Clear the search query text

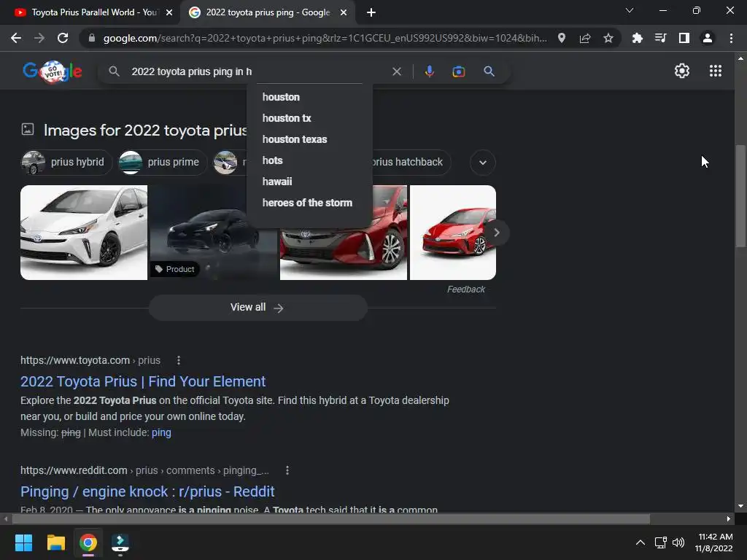tap(396, 71)
